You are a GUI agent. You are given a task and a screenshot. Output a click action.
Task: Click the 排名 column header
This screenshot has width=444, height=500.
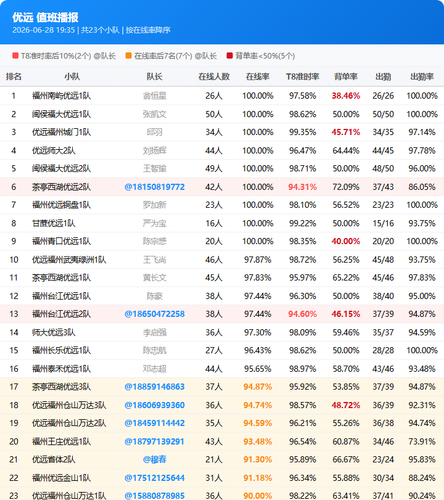[x=14, y=77]
